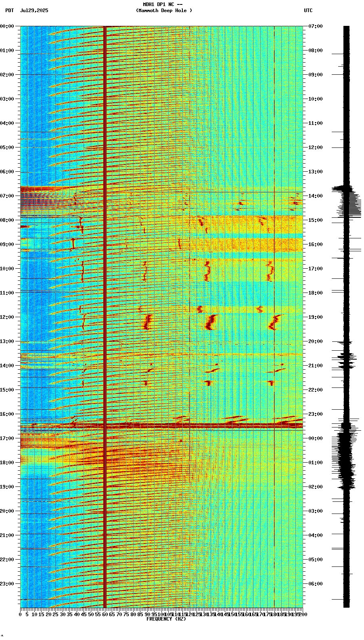Click the black seismogram waveform trace
364x640 pixels.
click(346, 317)
